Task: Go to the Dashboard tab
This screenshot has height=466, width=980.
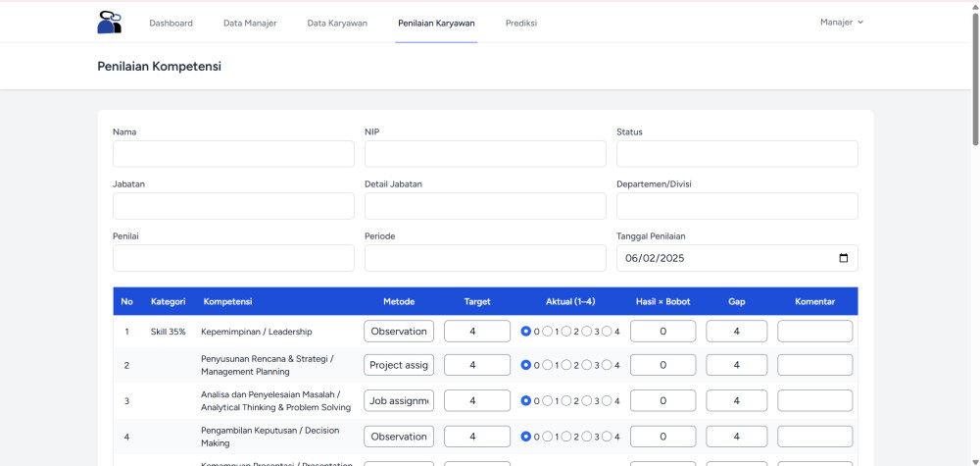Action: click(x=171, y=24)
